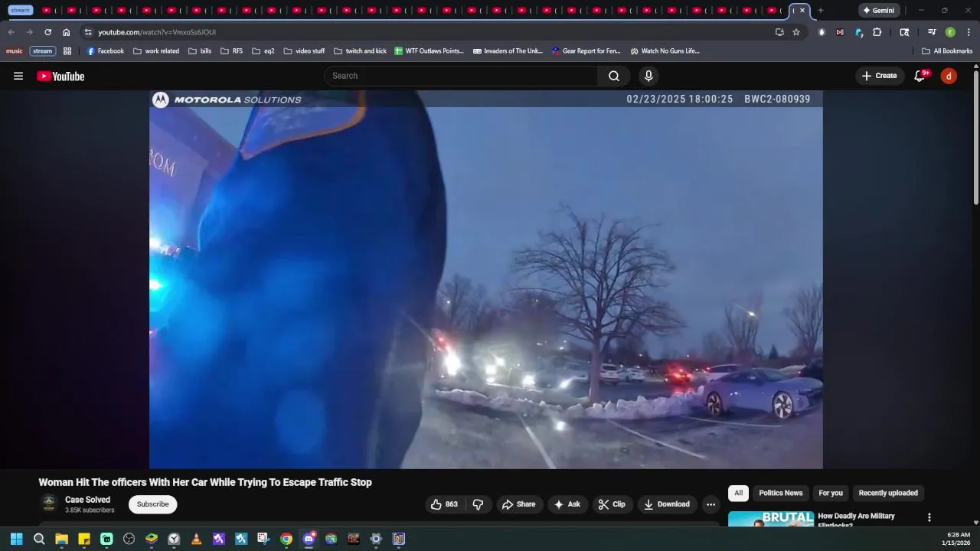
Task: Open the work related bookmarks folder
Action: (156, 51)
